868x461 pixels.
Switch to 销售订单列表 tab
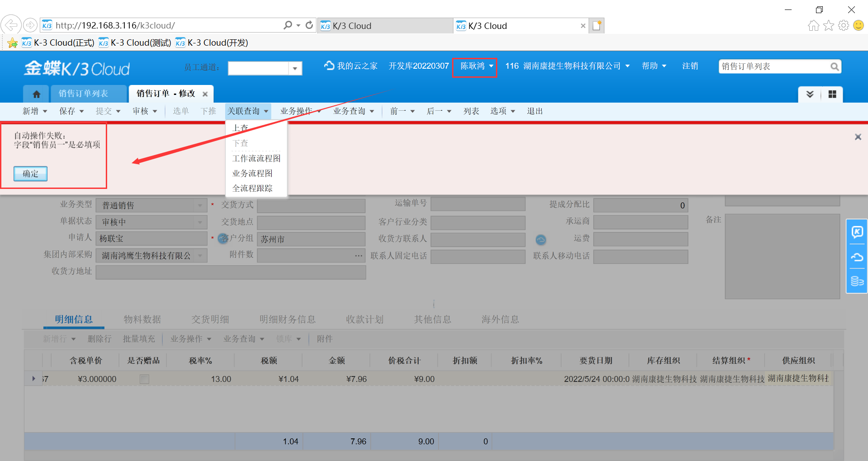tap(84, 94)
